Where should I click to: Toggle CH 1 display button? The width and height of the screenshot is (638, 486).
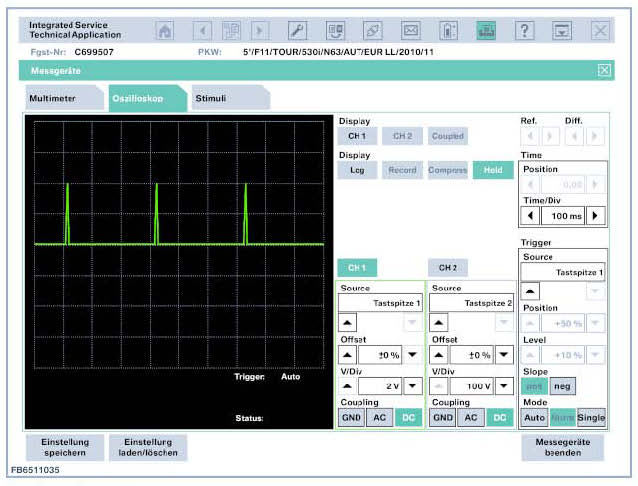pos(357,136)
